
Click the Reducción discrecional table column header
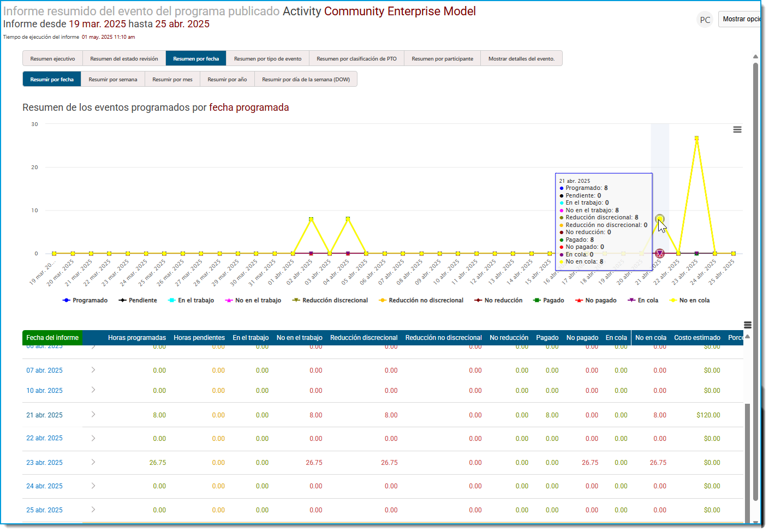pyautogui.click(x=363, y=338)
